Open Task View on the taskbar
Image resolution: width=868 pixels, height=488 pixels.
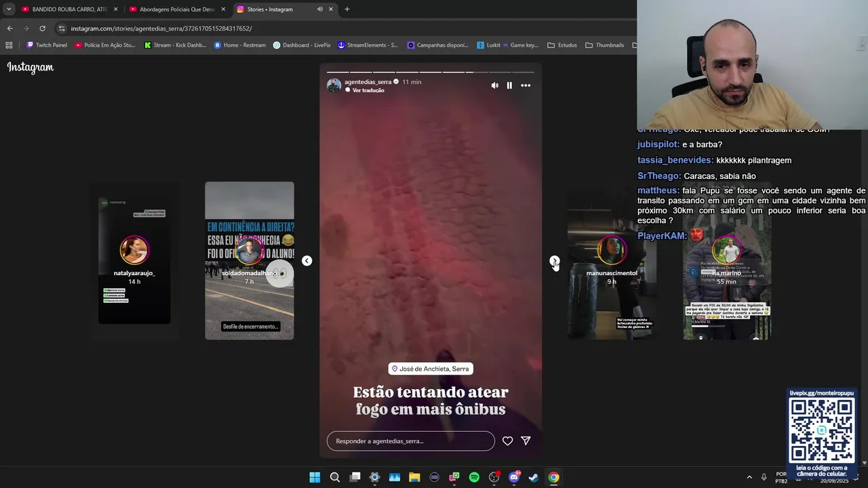pyautogui.click(x=355, y=477)
